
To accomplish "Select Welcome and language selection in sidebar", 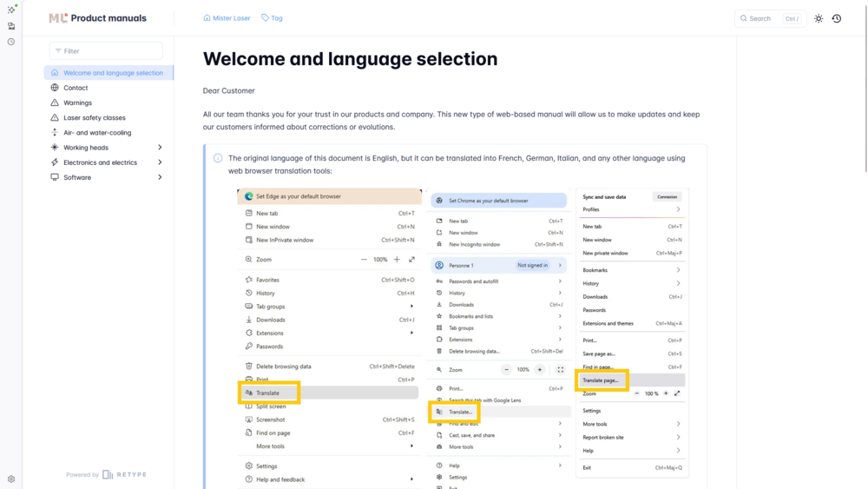I will [x=108, y=73].
